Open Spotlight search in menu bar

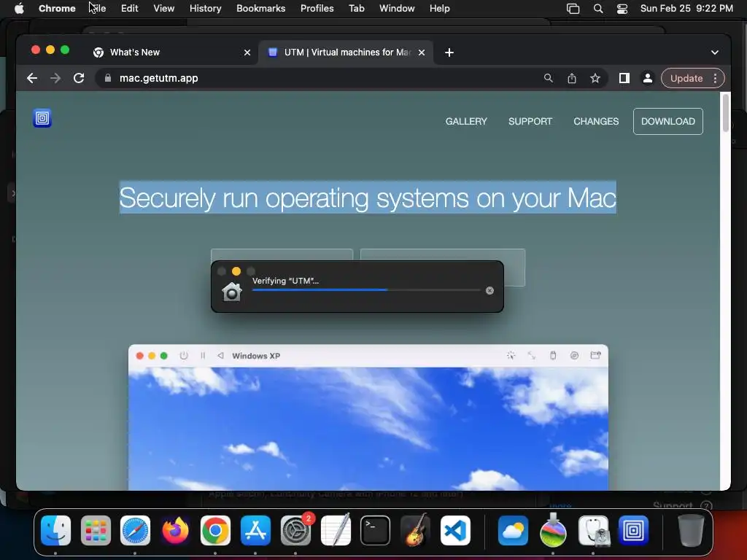[x=598, y=8]
